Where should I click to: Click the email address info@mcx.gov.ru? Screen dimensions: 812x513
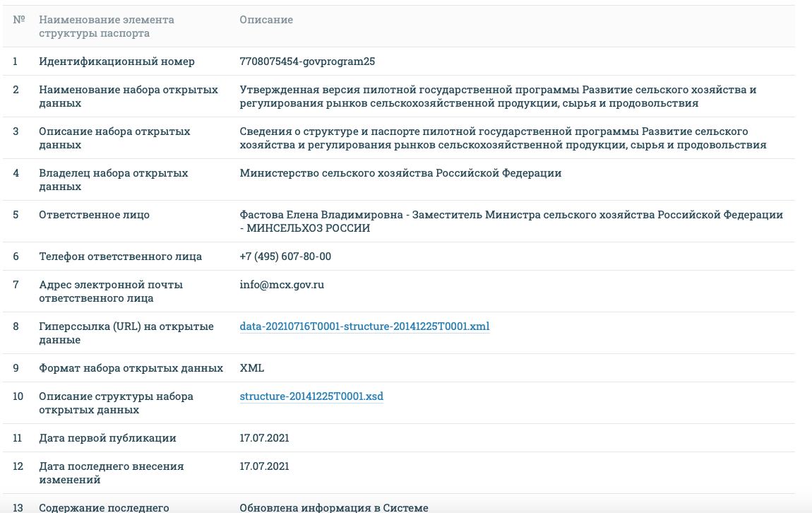click(282, 285)
